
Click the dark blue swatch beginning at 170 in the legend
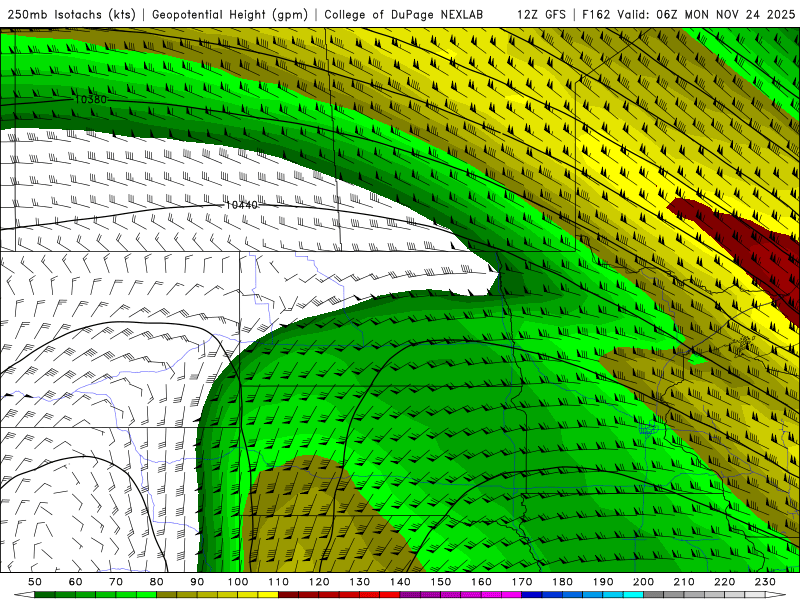[532, 595]
